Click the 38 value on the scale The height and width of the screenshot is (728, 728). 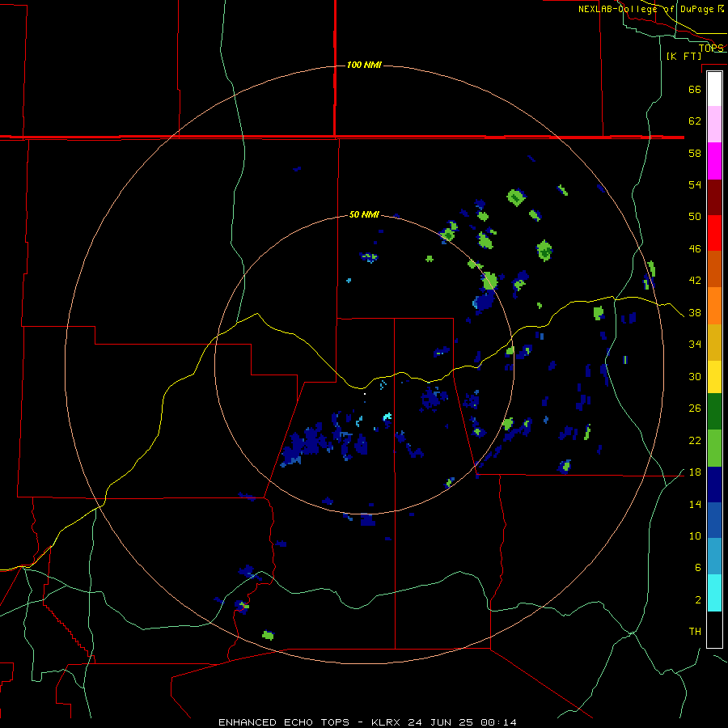coord(695,313)
